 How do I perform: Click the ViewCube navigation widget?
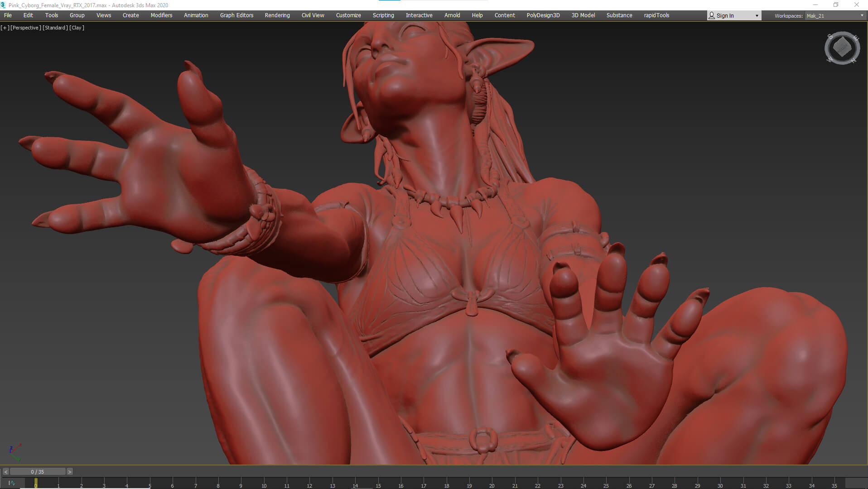pos(842,48)
